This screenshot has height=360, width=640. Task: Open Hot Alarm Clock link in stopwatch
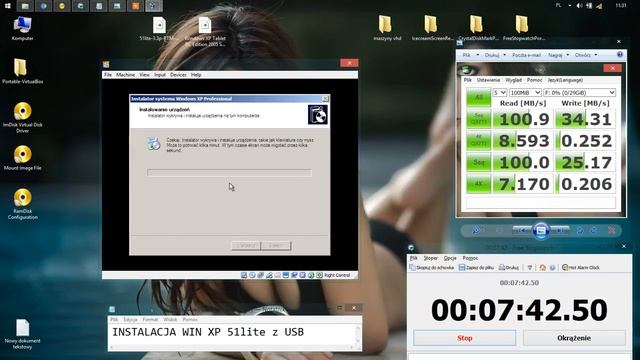coord(581,267)
